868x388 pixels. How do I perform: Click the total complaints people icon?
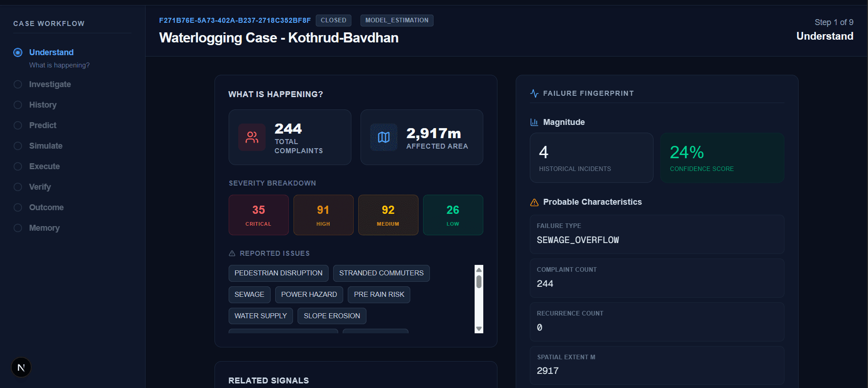coord(252,137)
